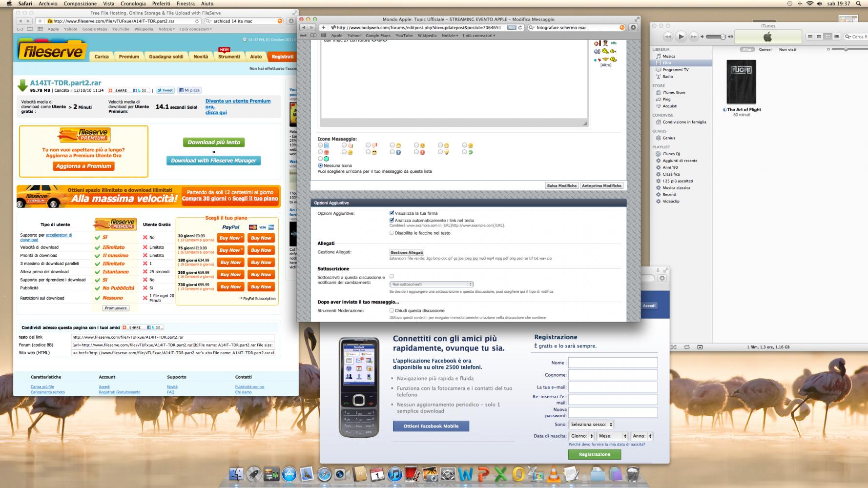Launch Microsoft Excel from the Dock
Viewport: 868px width, 488px height.
tap(501, 473)
